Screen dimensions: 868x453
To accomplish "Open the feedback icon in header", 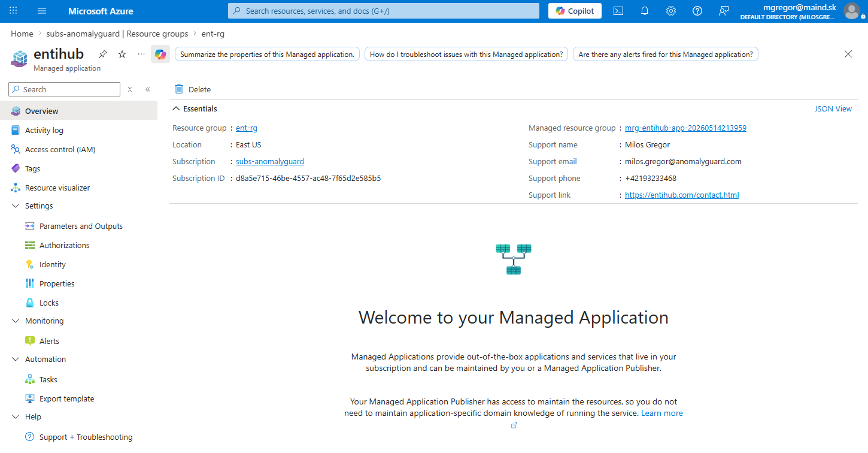I will (724, 11).
